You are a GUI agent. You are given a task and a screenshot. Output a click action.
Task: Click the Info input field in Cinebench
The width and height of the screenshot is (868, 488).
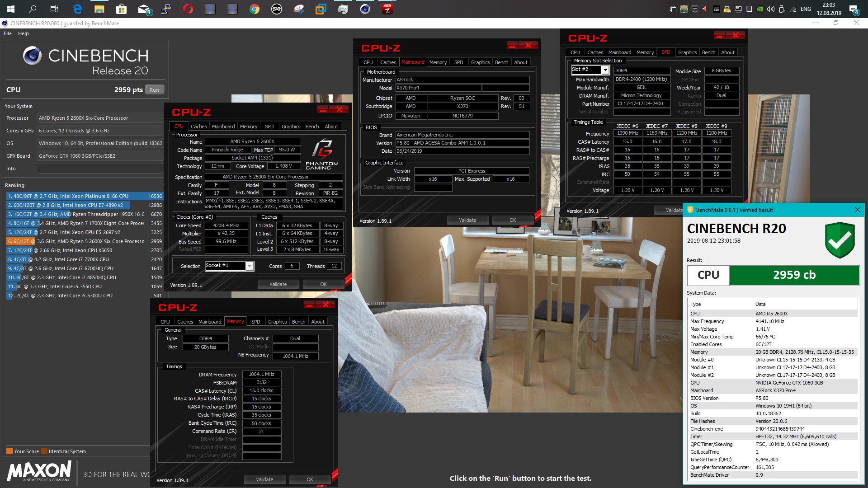pyautogui.click(x=100, y=169)
